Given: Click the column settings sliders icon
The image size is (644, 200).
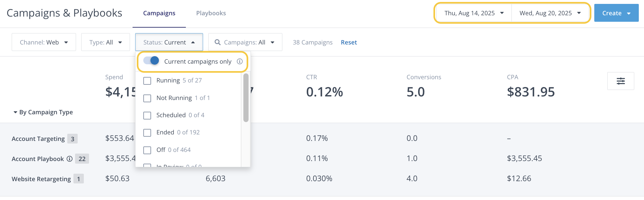Looking at the screenshot, I should tap(621, 81).
